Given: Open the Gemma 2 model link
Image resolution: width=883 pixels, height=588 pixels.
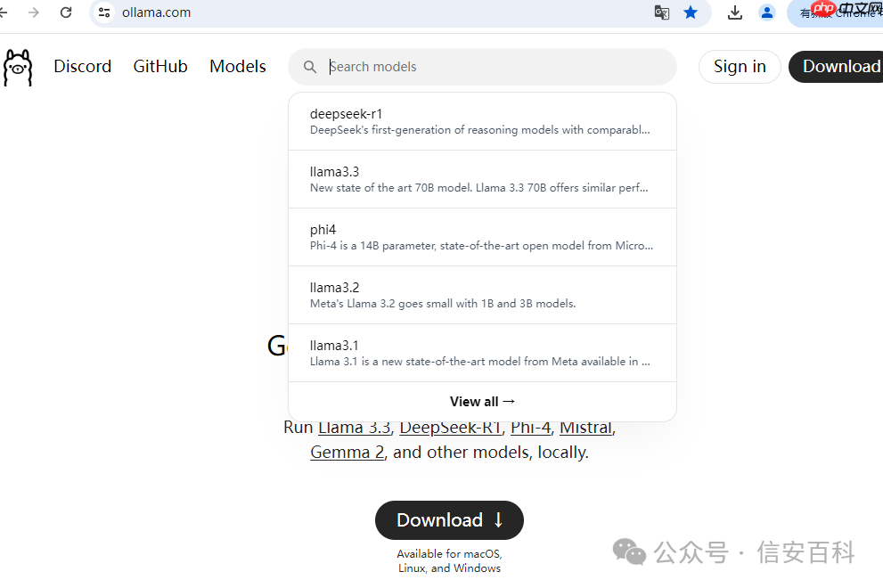Looking at the screenshot, I should (347, 453).
